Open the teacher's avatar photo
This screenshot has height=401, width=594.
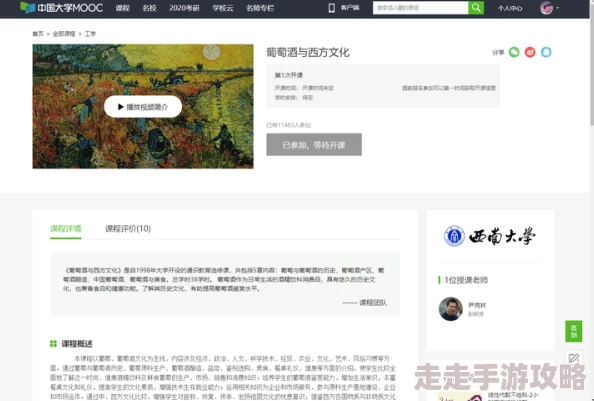(451, 309)
